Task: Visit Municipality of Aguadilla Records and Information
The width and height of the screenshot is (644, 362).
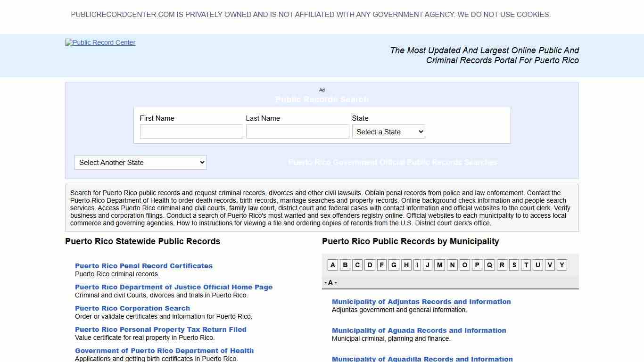Action: [x=422, y=359]
